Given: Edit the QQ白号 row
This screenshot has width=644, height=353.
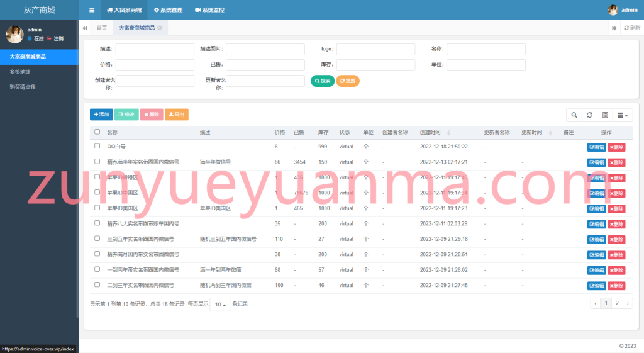Looking at the screenshot, I should point(596,147).
